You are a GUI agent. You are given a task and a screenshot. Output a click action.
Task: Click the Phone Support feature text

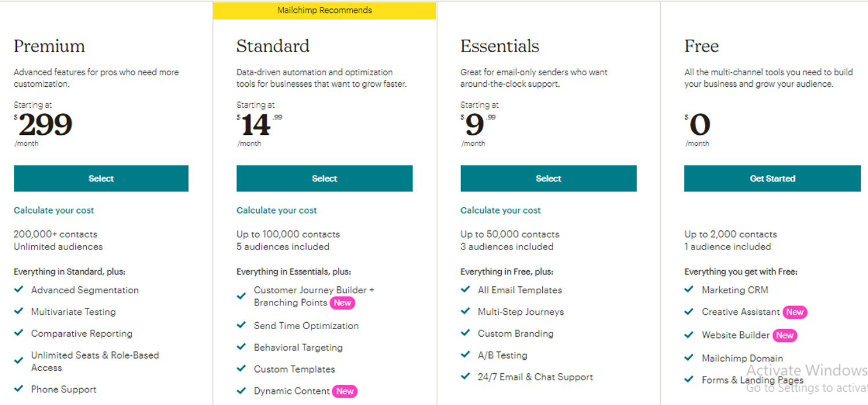pyautogui.click(x=64, y=389)
